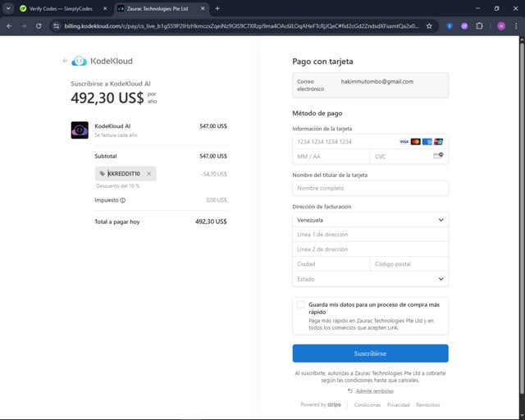Close the Verify Codes SimplyCodes tab
The width and height of the screenshot is (525, 420).
click(x=105, y=9)
